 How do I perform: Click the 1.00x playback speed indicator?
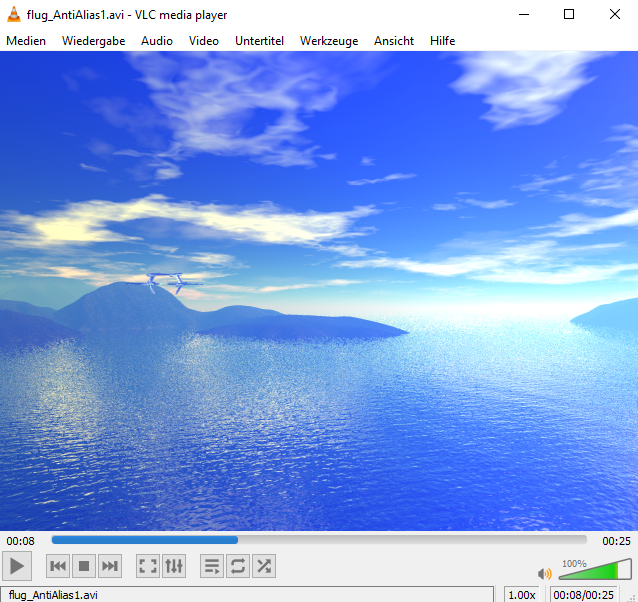tap(522, 595)
